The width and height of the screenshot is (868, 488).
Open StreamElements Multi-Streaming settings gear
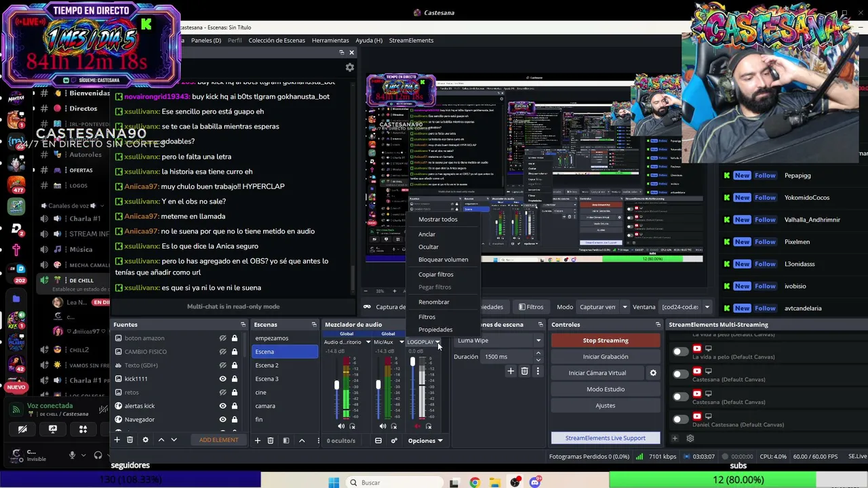tap(690, 438)
